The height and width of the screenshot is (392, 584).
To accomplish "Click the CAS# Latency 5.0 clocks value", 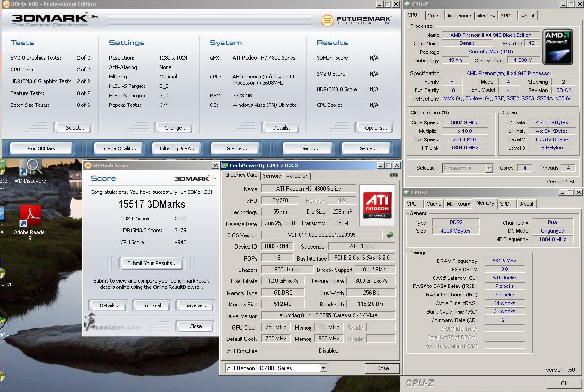I will click(x=504, y=278).
